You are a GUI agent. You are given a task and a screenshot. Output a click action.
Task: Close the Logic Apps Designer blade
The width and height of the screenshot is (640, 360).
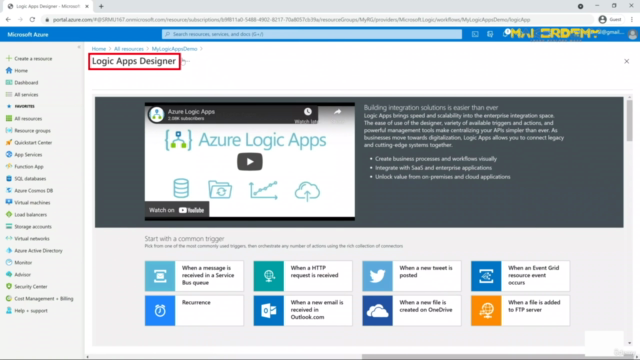627,61
